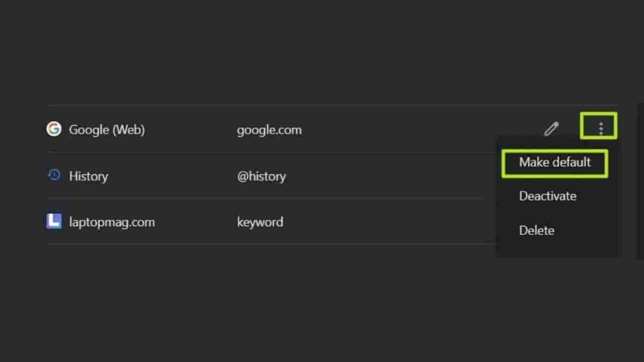
Task: Select the History site search name
Action: (x=89, y=176)
